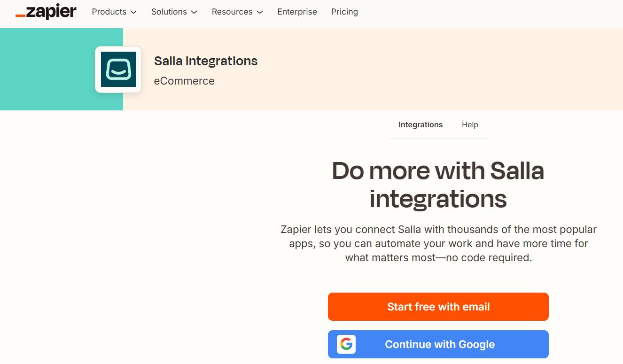623x364 pixels.
Task: Open the eCommerce category link
Action: tap(184, 81)
